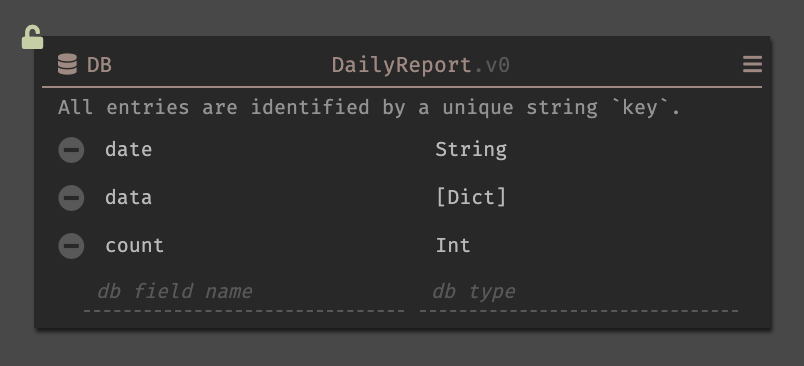This screenshot has width=804, height=366.
Task: Click the database stack icon
Action: tap(67, 65)
